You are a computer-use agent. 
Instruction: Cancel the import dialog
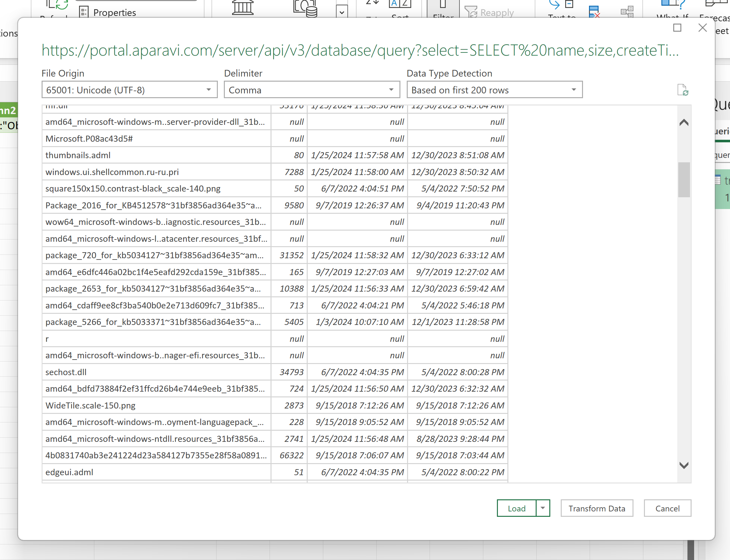tap(667, 508)
